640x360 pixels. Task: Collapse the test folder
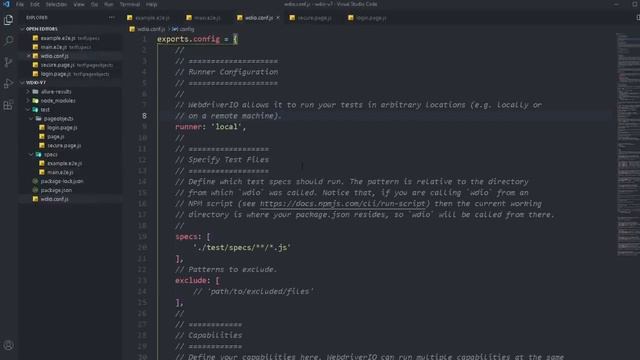pos(28,109)
